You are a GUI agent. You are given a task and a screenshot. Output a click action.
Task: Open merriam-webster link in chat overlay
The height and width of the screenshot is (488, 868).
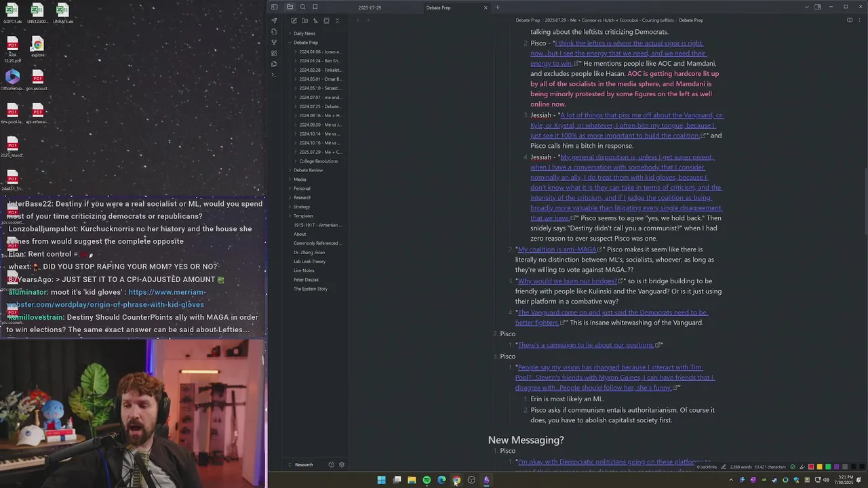coord(106,298)
